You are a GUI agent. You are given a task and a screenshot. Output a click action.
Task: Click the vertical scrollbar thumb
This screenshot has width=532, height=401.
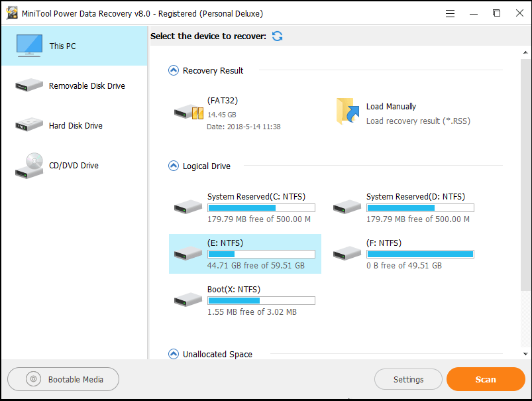525,174
